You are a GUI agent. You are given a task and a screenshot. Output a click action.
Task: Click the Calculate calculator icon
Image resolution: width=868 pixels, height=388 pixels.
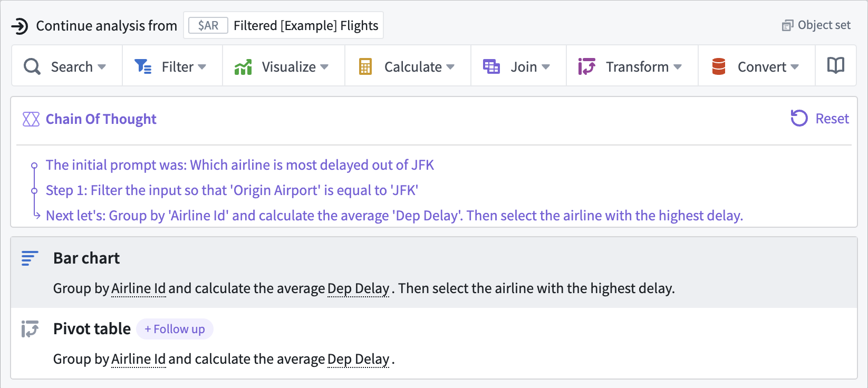point(365,66)
